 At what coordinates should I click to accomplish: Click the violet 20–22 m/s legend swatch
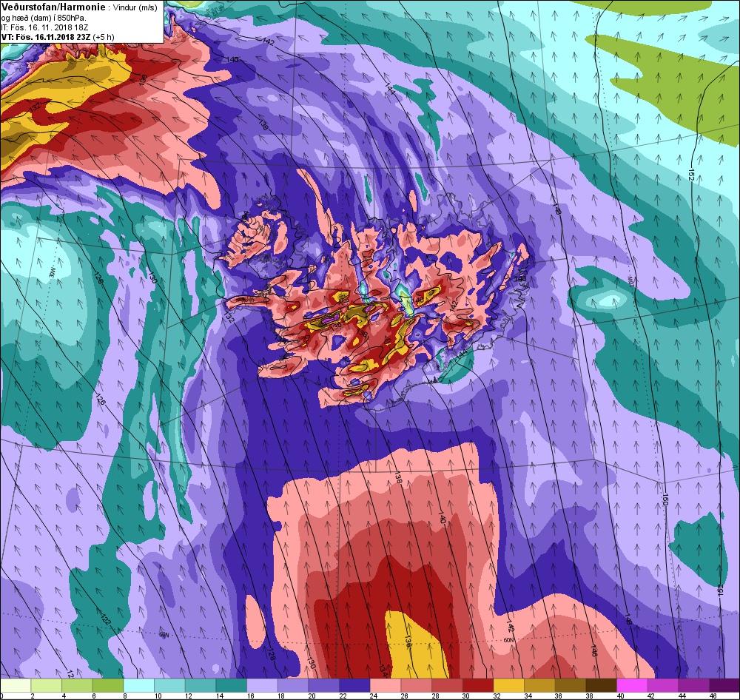coord(324,685)
